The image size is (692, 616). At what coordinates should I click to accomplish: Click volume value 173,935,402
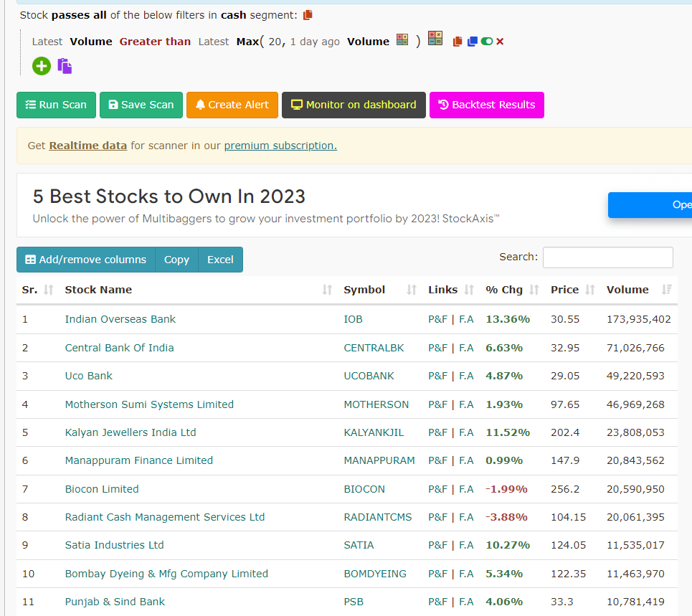click(x=639, y=319)
